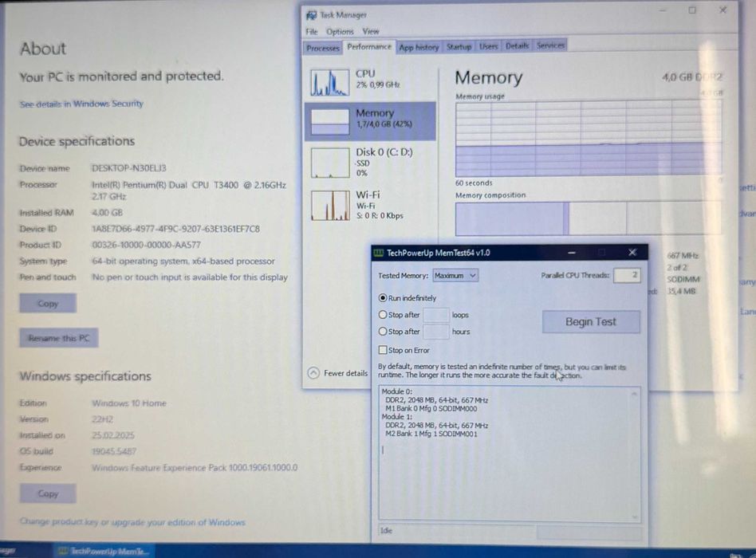Click the MemTest64 log scrollbar down arrow
This screenshot has height=558, width=756.
click(x=635, y=517)
